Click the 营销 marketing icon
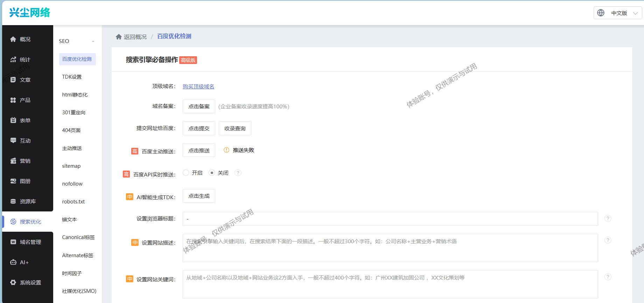 tap(13, 161)
